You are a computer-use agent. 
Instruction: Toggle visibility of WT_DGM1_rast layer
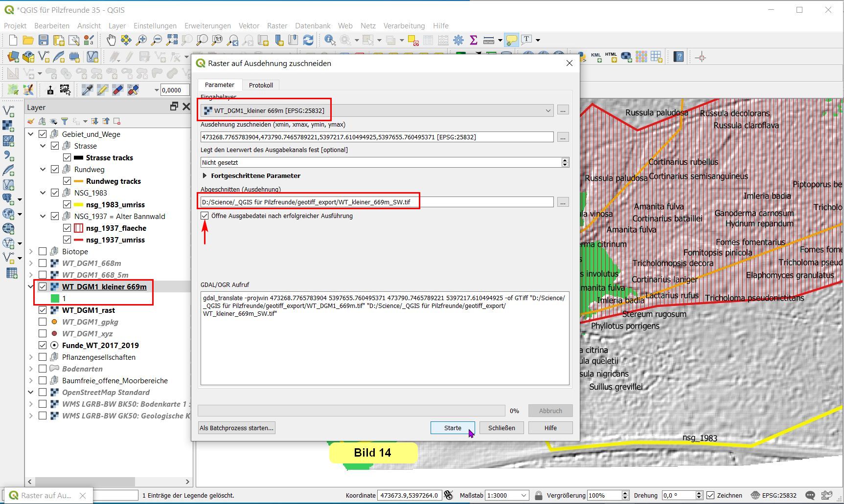click(43, 310)
